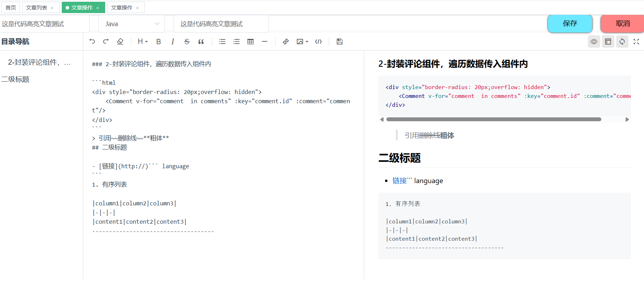Clear the editor content with the eraser icon
This screenshot has width=644, height=287.
point(120,41)
